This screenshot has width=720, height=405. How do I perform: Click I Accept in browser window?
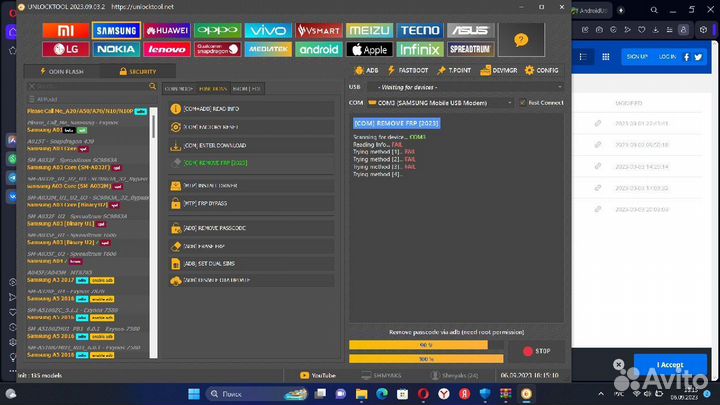pyautogui.click(x=670, y=365)
